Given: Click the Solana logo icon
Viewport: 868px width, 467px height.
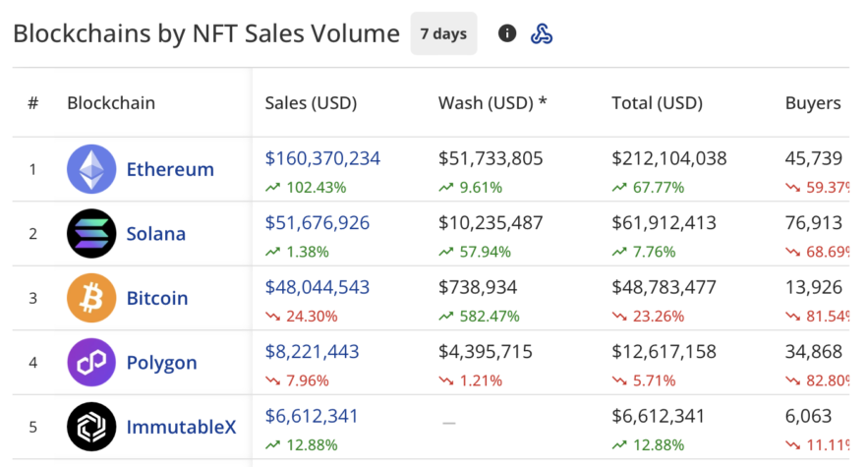Looking at the screenshot, I should click(x=91, y=233).
